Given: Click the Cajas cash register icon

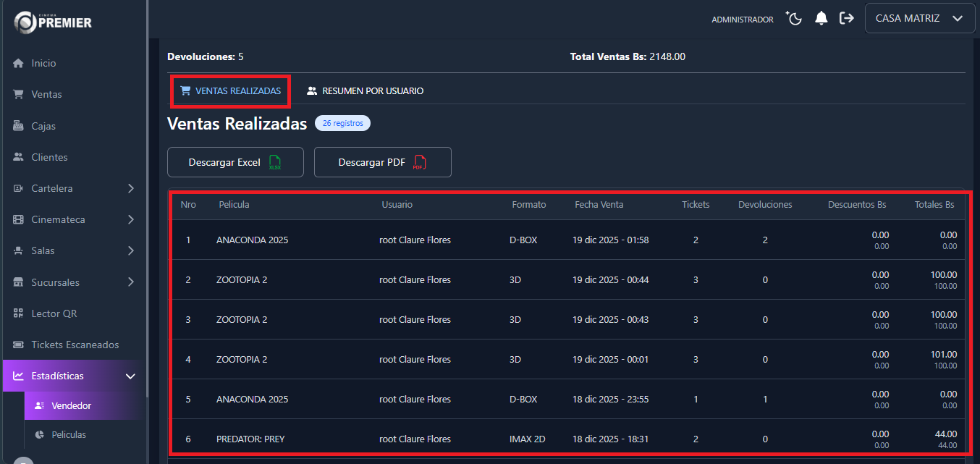Looking at the screenshot, I should pyautogui.click(x=19, y=126).
